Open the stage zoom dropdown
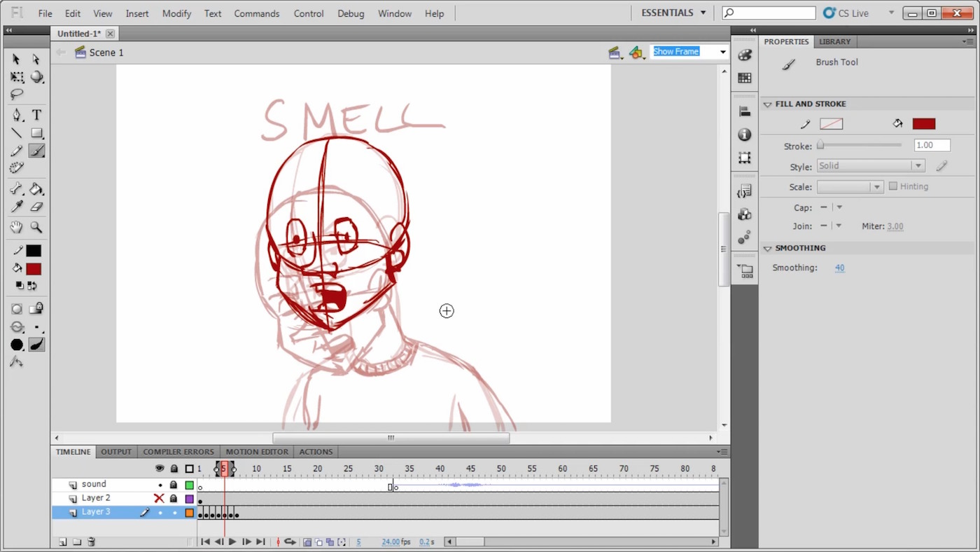This screenshot has width=980, height=552. (723, 52)
